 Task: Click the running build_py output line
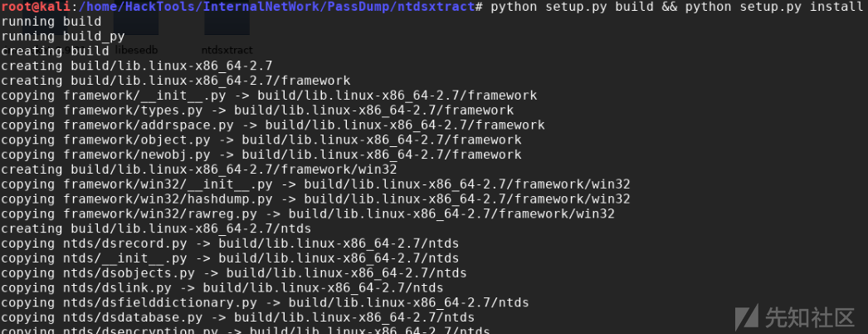tap(62, 36)
